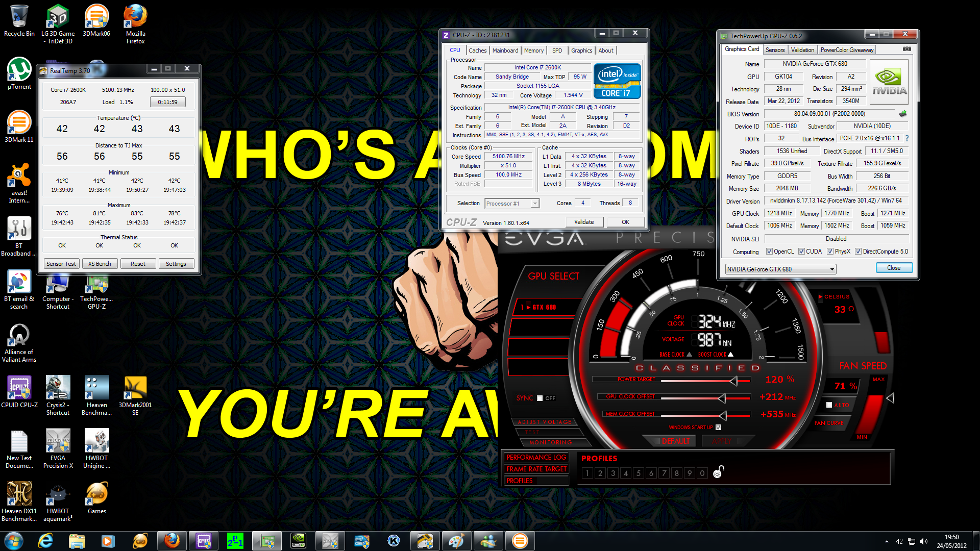Image resolution: width=980 pixels, height=551 pixels.
Task: Click Sensor Test button in RealTemp
Action: (x=61, y=264)
